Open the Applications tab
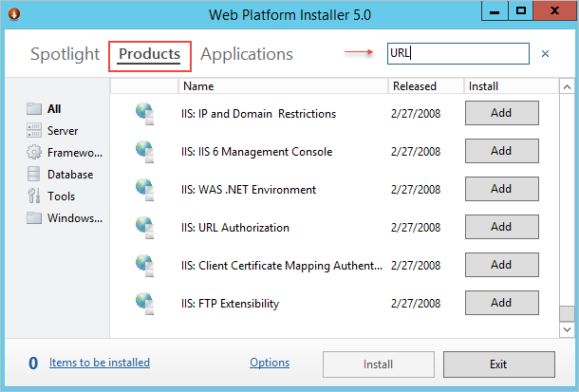This screenshot has width=579, height=392. (x=247, y=54)
